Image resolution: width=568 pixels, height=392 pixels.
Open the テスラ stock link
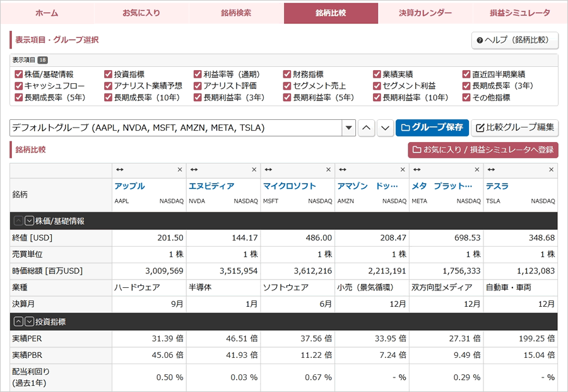[x=497, y=186]
